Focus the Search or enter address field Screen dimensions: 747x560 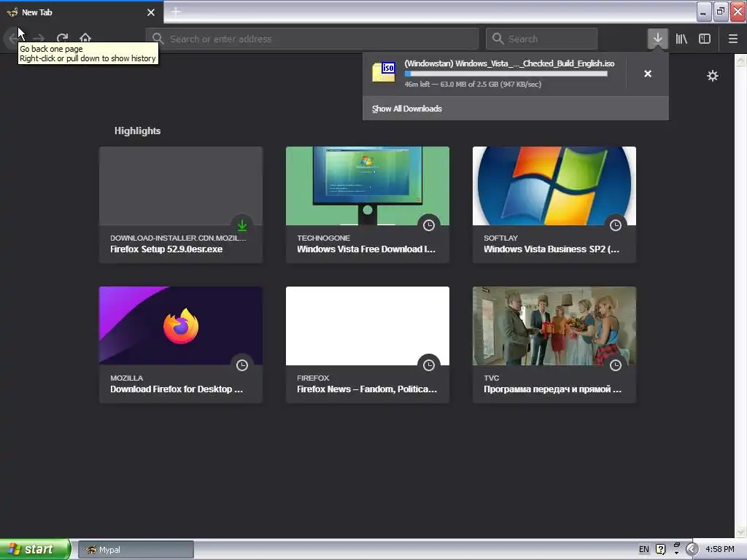[x=312, y=39]
